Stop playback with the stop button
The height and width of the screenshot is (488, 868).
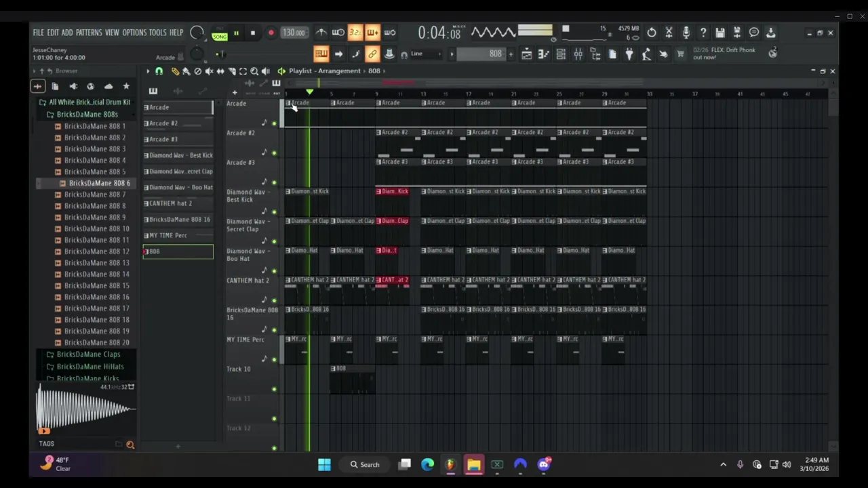(x=253, y=33)
